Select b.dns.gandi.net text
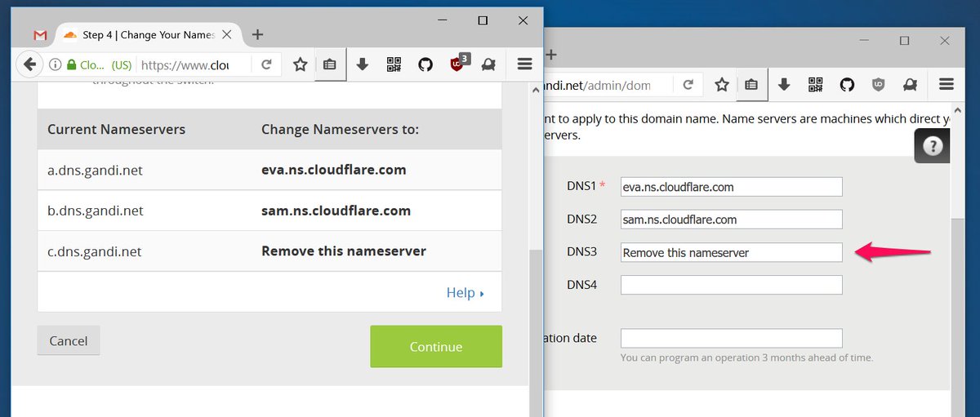 [96, 211]
